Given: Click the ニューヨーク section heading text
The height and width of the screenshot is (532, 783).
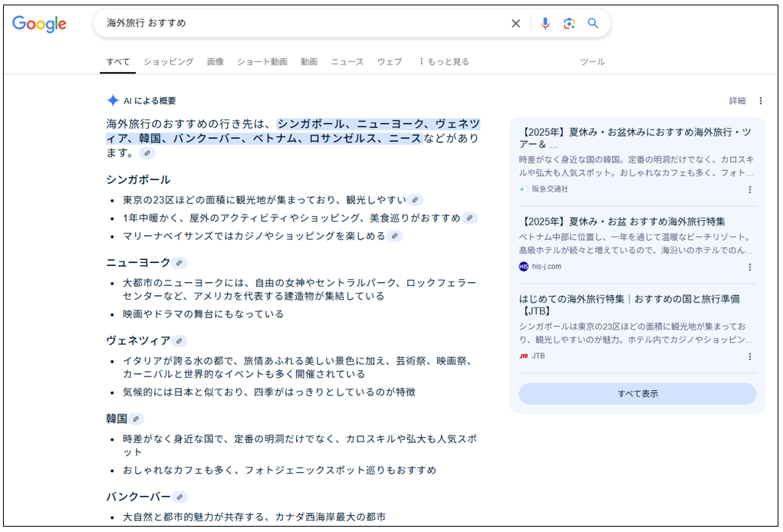Looking at the screenshot, I should click(138, 262).
